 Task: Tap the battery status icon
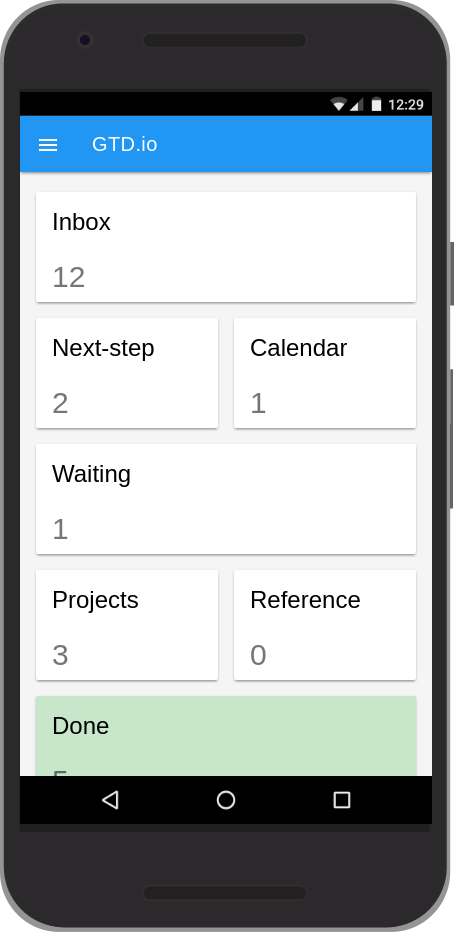[376, 105]
